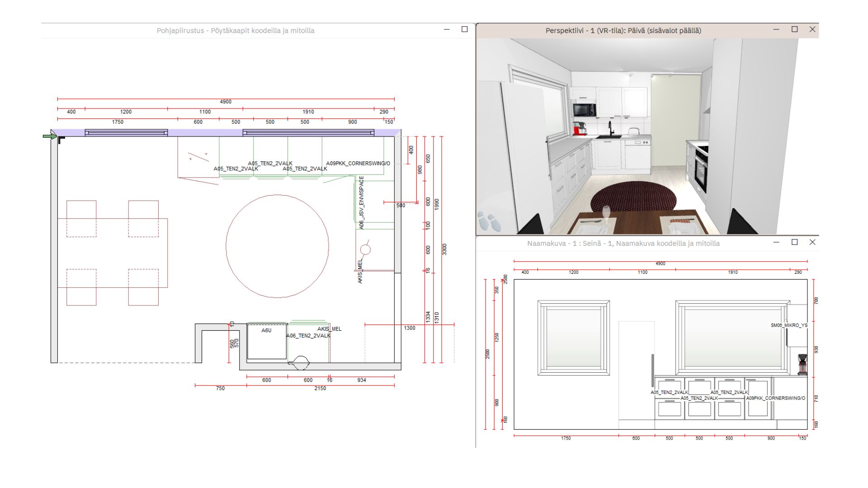Viewport: 868px width, 488px height.
Task: Click the green view-direction arrow in floor plan
Action: click(x=49, y=136)
